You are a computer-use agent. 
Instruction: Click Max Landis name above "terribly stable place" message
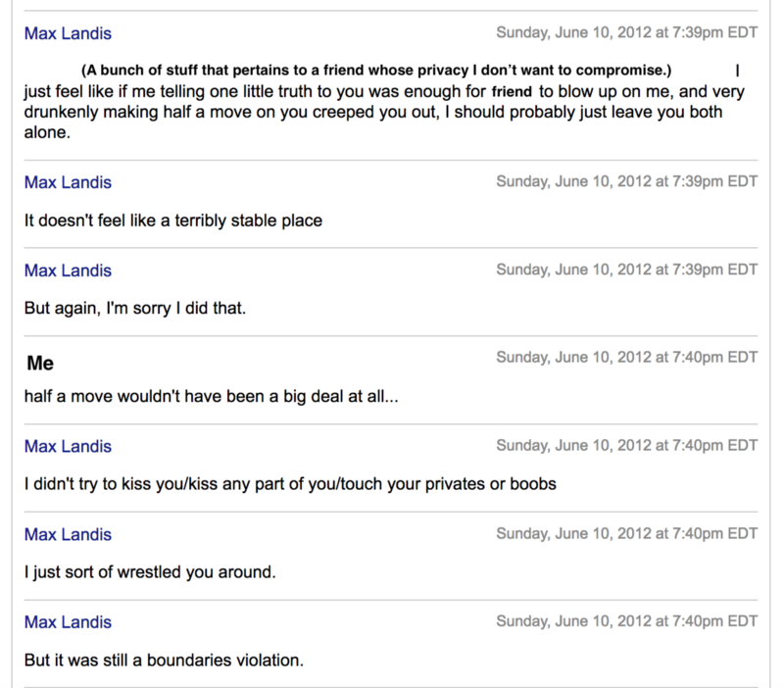click(x=68, y=182)
